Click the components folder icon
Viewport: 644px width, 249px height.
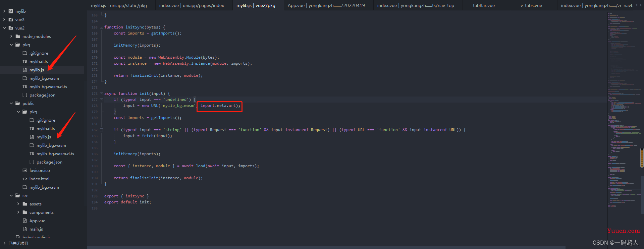tap(25, 212)
